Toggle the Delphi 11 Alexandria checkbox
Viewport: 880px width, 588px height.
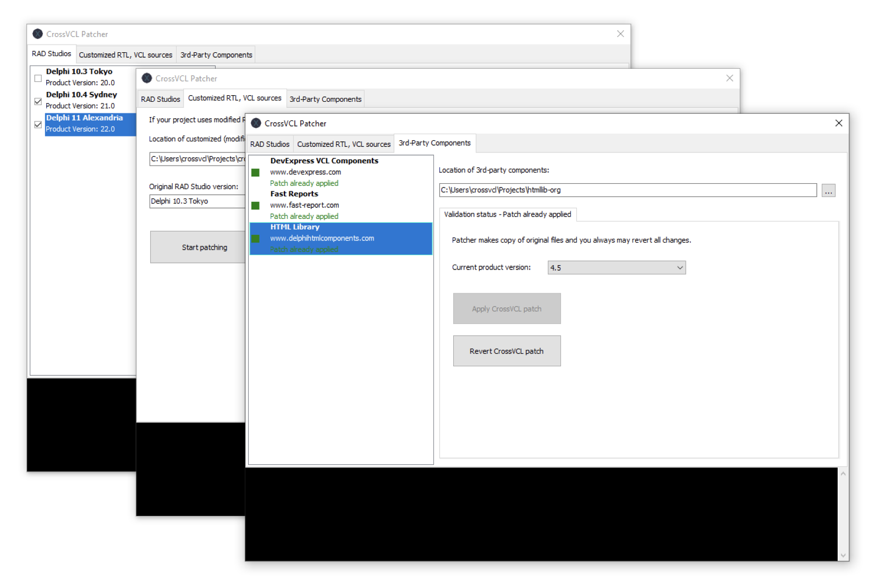pyautogui.click(x=38, y=124)
